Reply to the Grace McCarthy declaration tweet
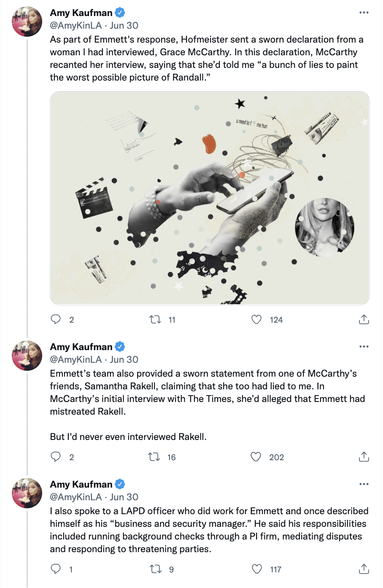The height and width of the screenshot is (588, 383). click(56, 319)
